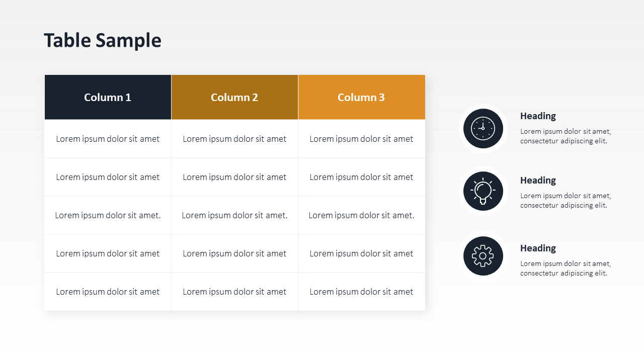Screen dimensions: 644x362
Task: Select first body row cell under Column 1
Action: point(108,139)
